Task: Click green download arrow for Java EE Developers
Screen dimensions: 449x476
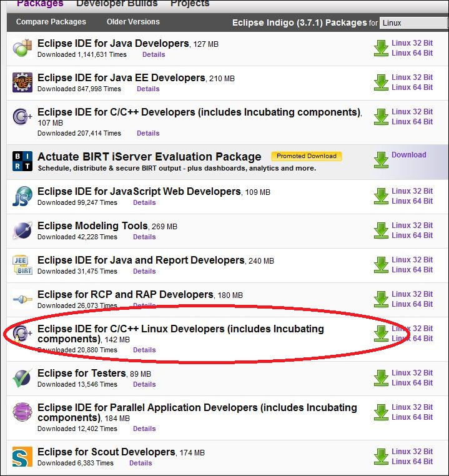Action: pos(381,82)
